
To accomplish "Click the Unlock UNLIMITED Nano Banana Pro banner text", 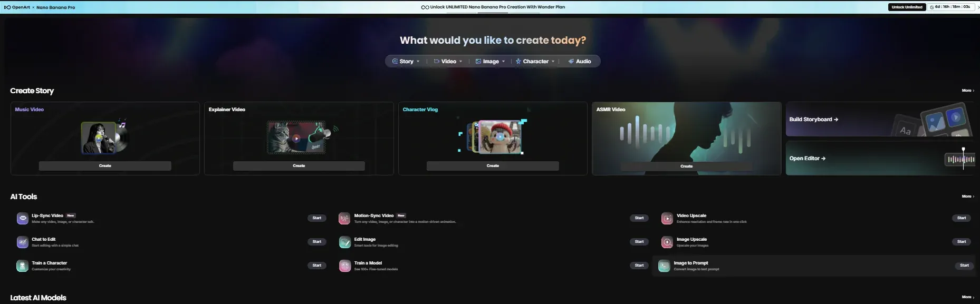I will pos(497,7).
